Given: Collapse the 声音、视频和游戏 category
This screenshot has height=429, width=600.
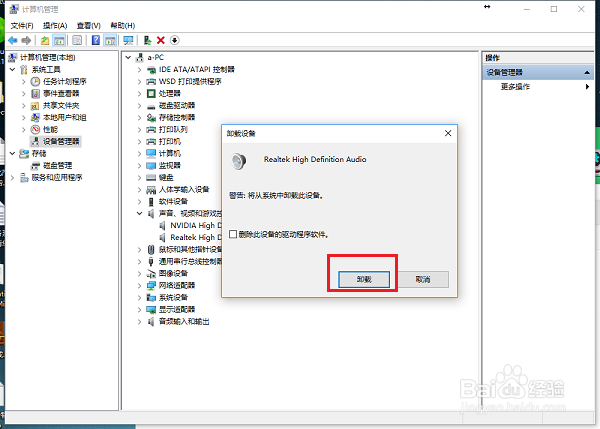Looking at the screenshot, I should [140, 214].
